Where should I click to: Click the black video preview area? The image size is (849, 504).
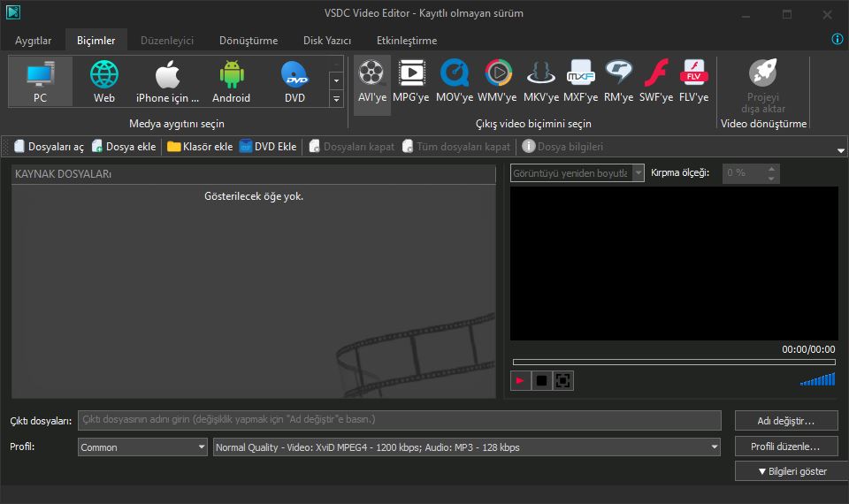pos(674,263)
